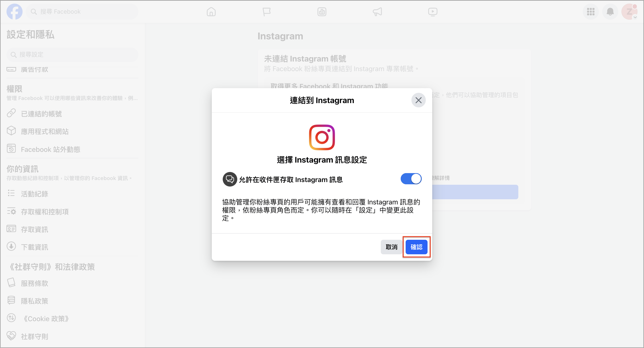644x348 pixels.
Task: Click the gear list icon for 存取權和控制項
Action: (x=11, y=211)
